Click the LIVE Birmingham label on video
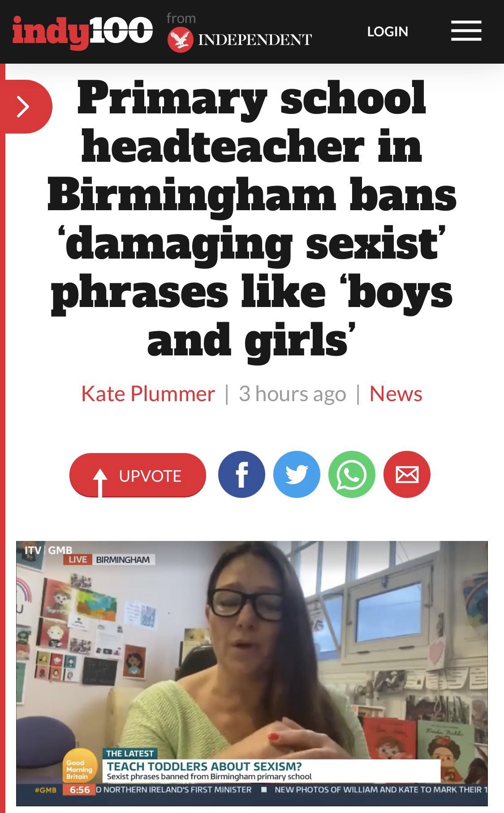The height and width of the screenshot is (813, 504). point(109,559)
